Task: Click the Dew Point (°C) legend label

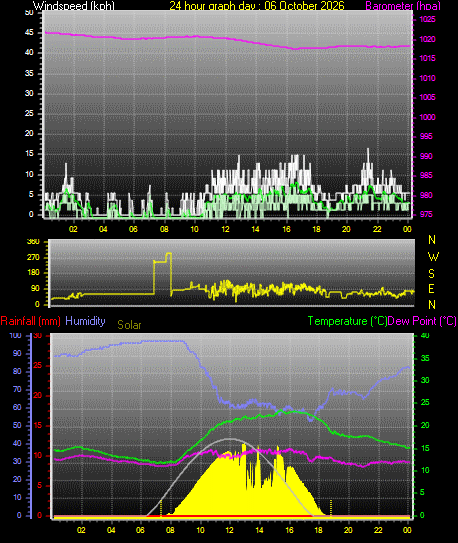Action: (x=422, y=321)
